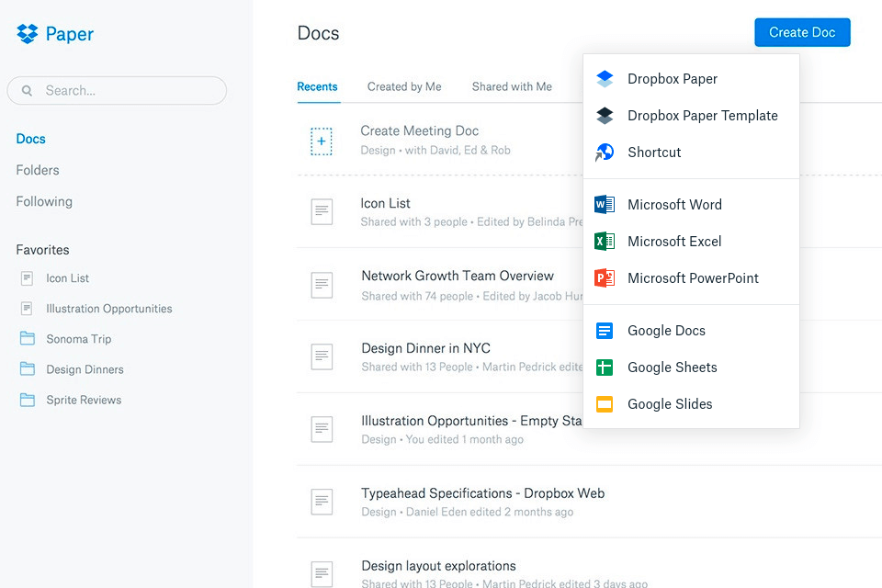This screenshot has width=882, height=588.
Task: Choose Dropbox Paper from the create menu
Action: click(691, 79)
